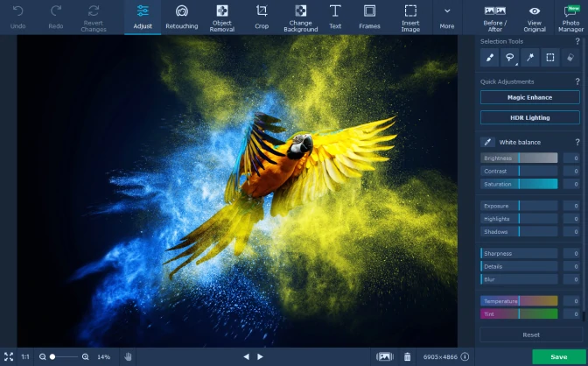Delete the image using the trash icon
The height and width of the screenshot is (366, 588).
click(407, 357)
